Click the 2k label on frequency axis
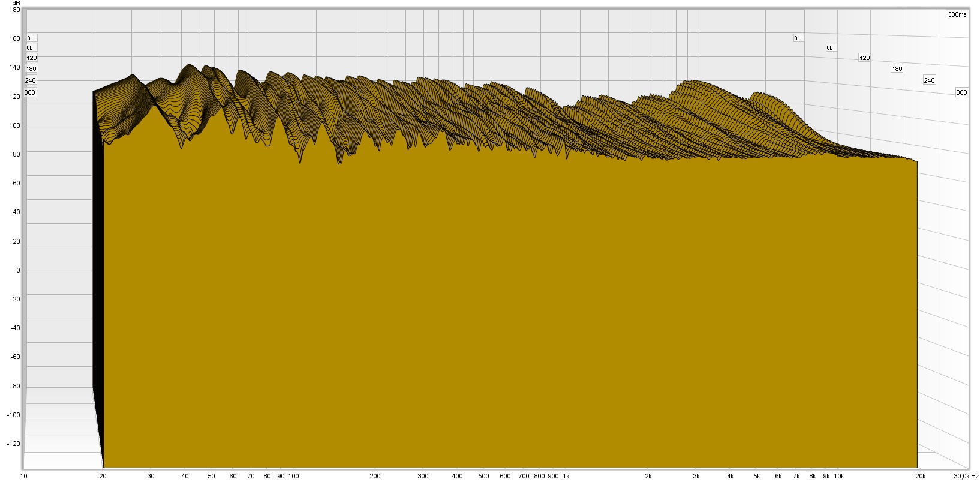 point(648,477)
